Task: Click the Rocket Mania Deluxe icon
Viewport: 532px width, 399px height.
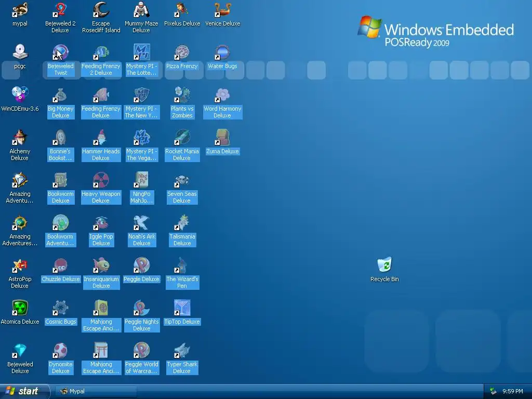Action: [x=182, y=137]
